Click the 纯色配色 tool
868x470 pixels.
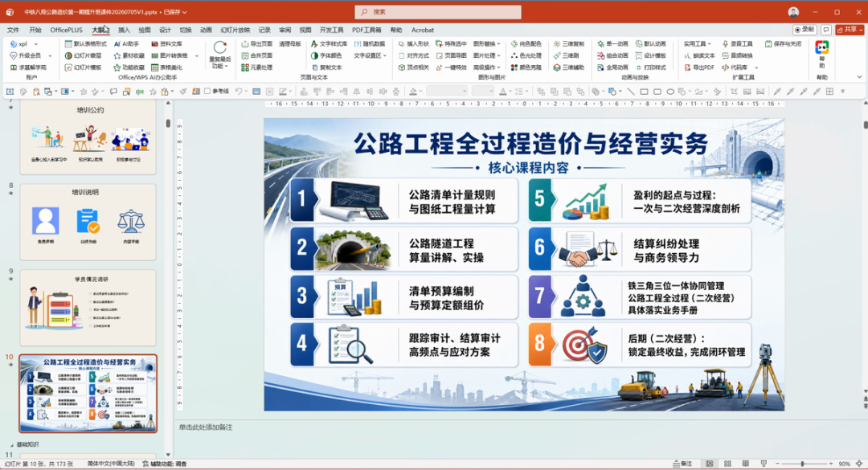tap(526, 43)
